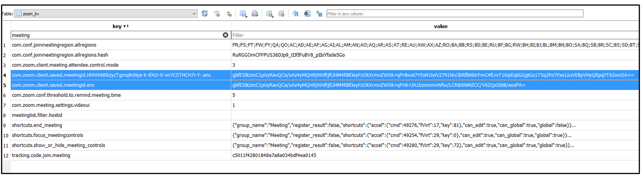Delete the current record
Viewport: 644px width, 177px height.
[x=281, y=14]
